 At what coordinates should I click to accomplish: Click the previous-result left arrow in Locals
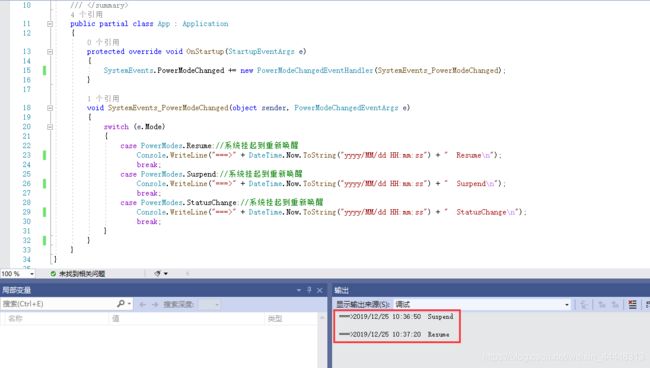143,304
